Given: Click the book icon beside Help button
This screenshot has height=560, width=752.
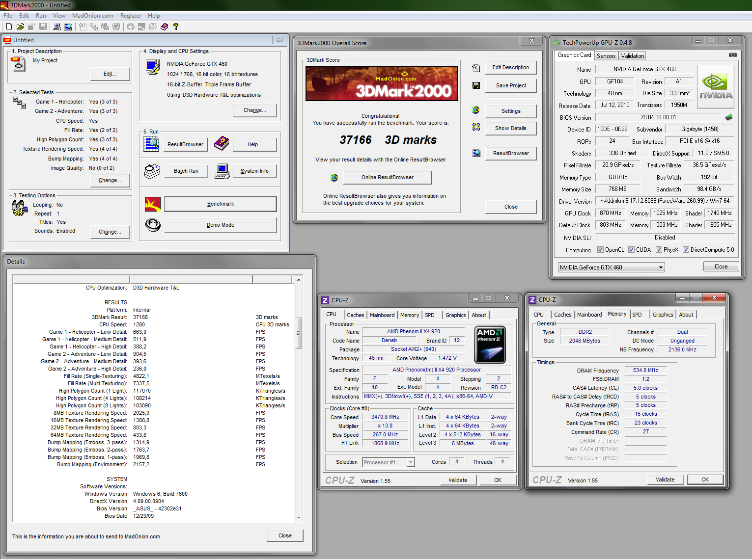Looking at the screenshot, I should point(222,144).
